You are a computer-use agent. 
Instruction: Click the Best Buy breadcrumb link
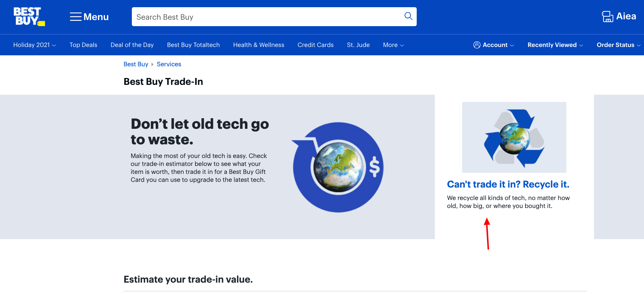point(136,64)
